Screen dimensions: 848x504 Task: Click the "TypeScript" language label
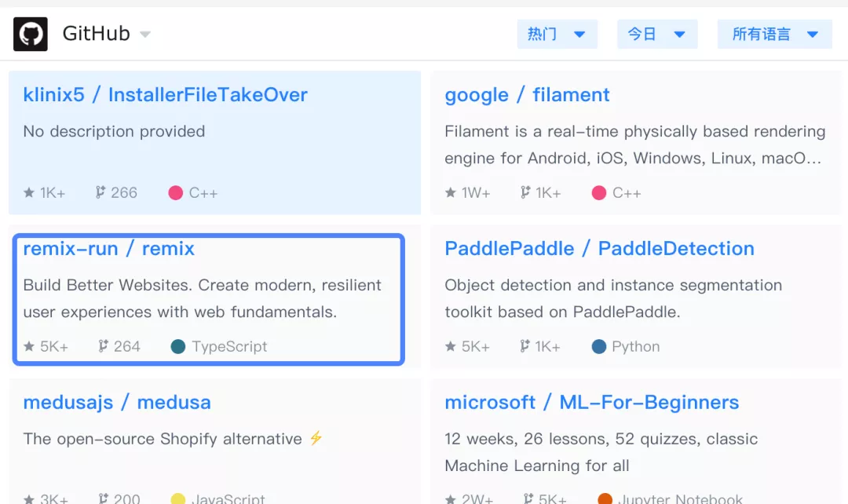[229, 347]
